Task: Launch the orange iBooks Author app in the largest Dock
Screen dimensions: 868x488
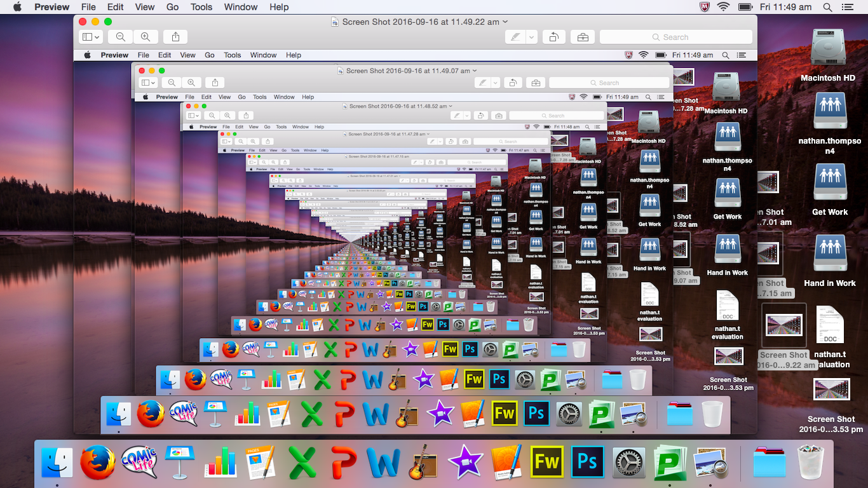Action: click(x=506, y=462)
